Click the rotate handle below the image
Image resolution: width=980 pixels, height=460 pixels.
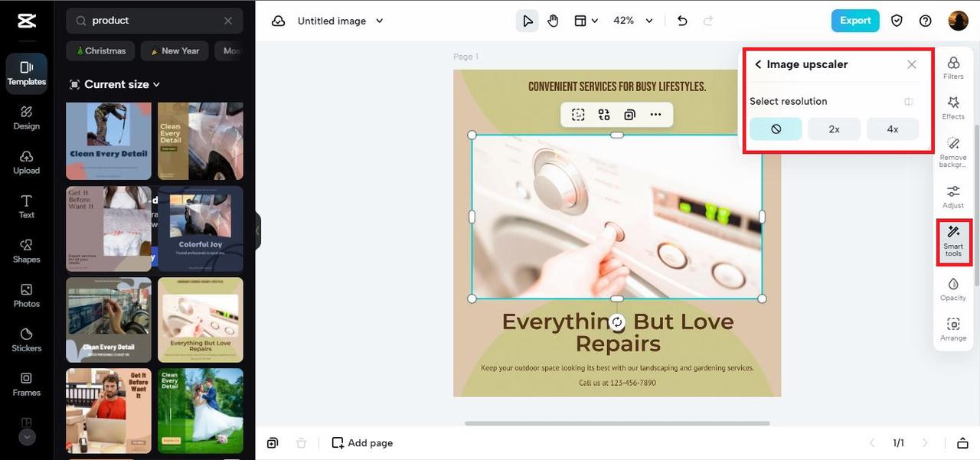[x=617, y=322]
